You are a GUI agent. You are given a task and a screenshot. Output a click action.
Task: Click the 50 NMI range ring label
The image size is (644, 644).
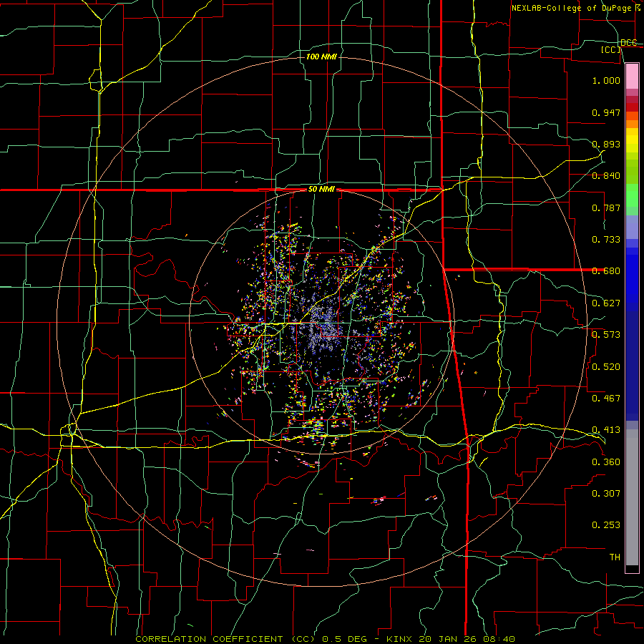[x=321, y=190]
